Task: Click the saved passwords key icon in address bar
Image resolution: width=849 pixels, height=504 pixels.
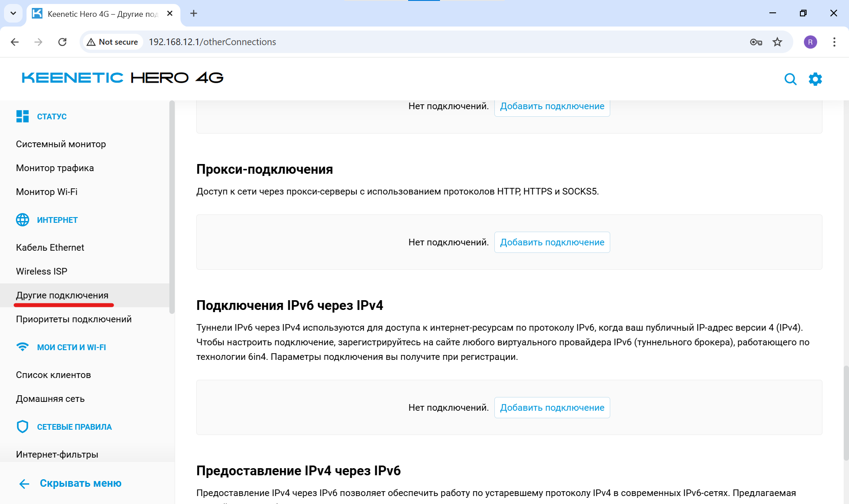Action: point(756,42)
